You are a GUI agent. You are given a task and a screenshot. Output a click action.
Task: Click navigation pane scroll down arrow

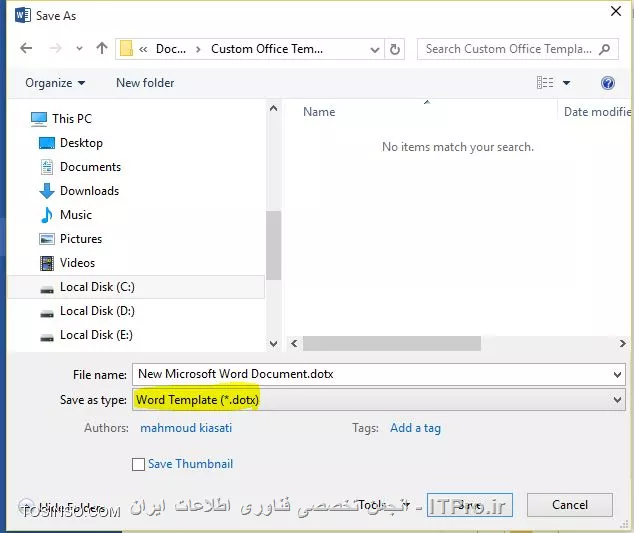[273, 344]
